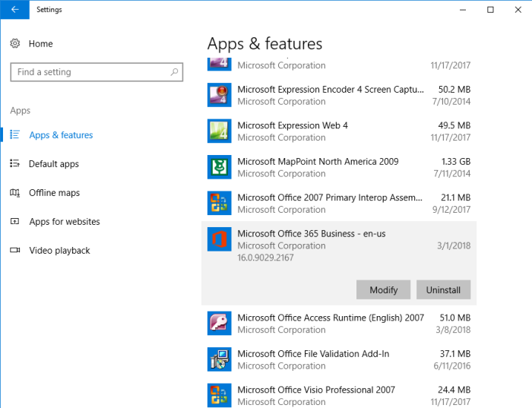Screen dimensions: 532x408
Task: Select Apps & features in the sidebar
Action: [x=61, y=135]
